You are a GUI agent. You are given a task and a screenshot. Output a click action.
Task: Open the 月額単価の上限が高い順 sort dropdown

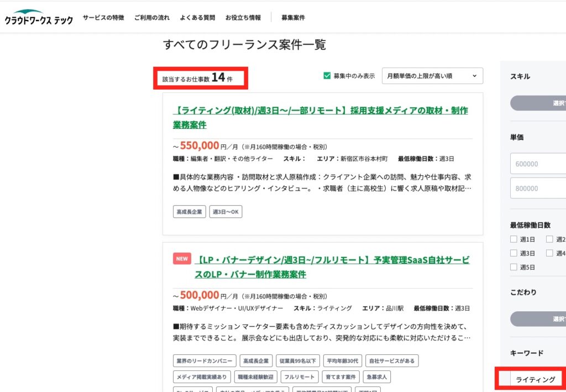tap(432, 76)
